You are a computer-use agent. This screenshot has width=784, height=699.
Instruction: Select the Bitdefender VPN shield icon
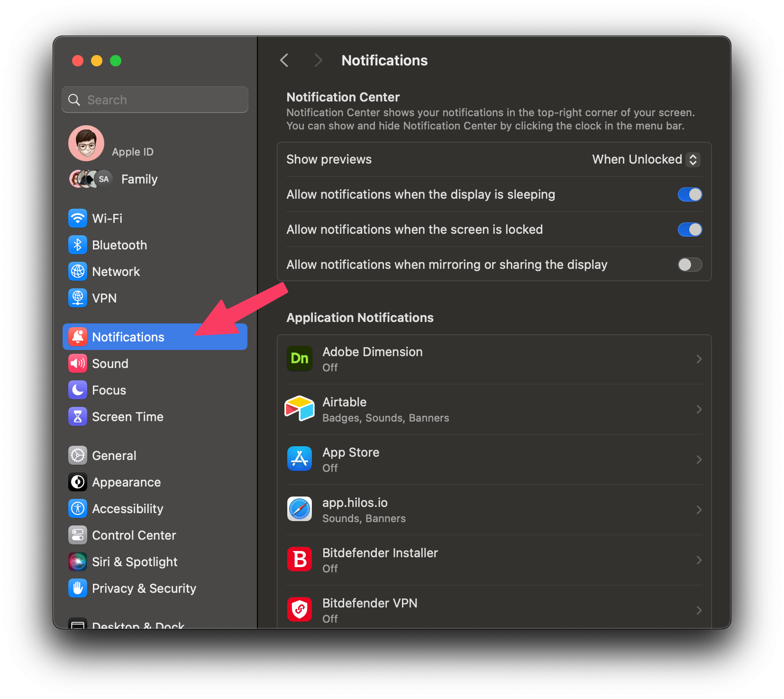tap(299, 609)
